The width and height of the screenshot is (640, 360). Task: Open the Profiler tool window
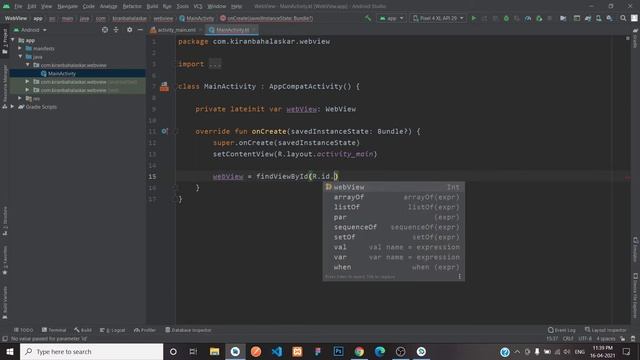point(145,330)
